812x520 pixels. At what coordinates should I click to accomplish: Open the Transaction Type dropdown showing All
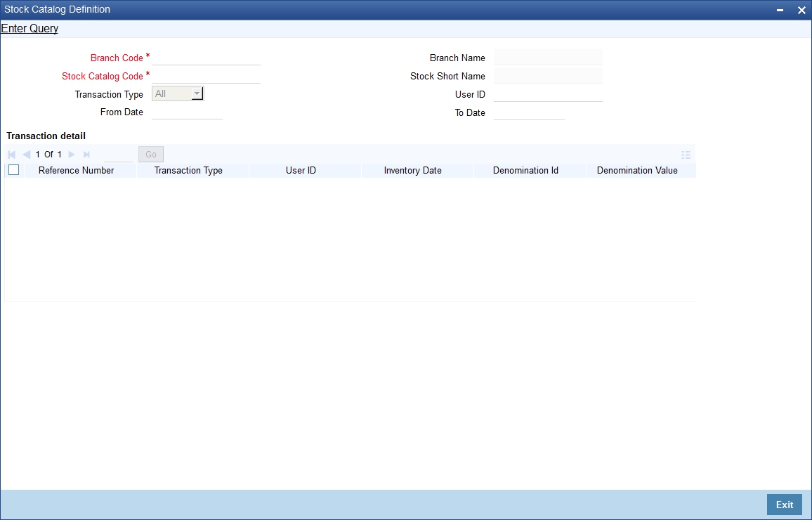coord(178,93)
